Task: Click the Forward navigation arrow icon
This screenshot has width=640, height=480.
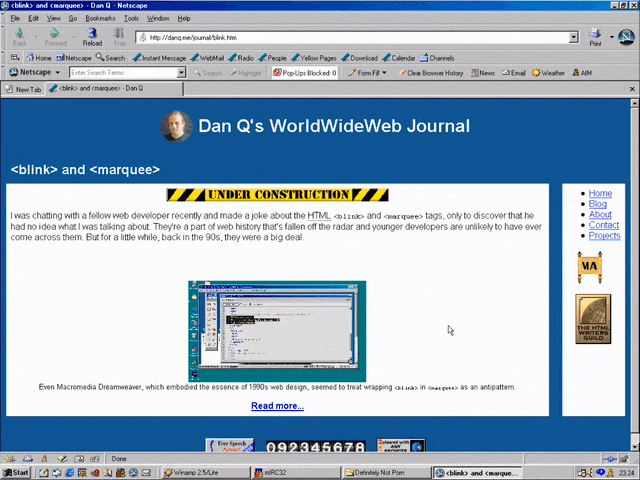Action: [x=55, y=36]
